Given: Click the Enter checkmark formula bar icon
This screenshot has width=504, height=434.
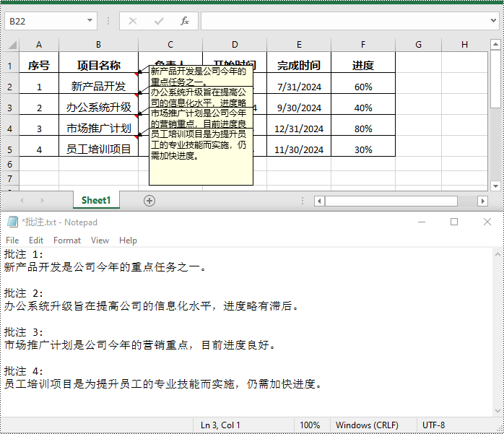Looking at the screenshot, I should 159,21.
